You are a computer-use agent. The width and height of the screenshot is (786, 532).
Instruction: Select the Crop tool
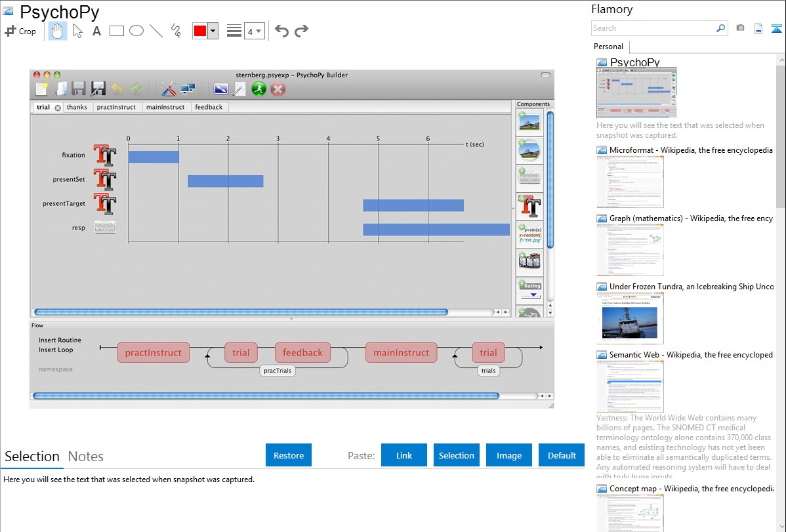coord(20,31)
